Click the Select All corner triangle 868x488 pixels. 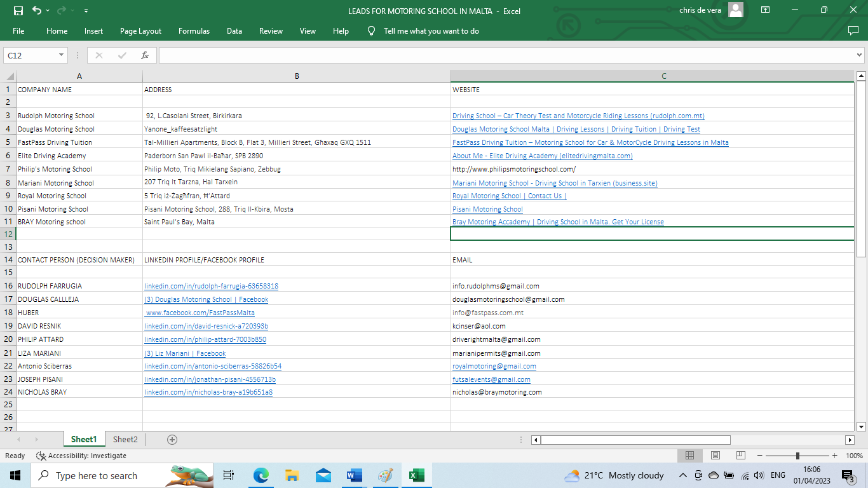tap(10, 76)
